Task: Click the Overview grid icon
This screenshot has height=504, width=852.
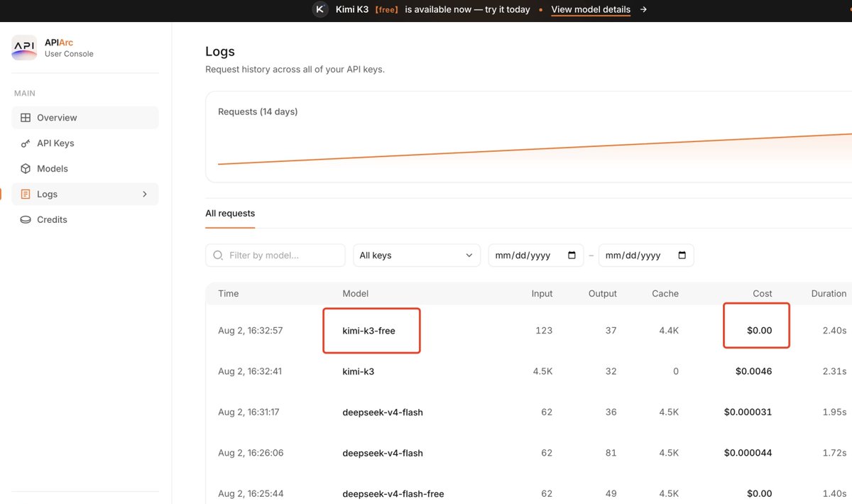Action: tap(26, 118)
